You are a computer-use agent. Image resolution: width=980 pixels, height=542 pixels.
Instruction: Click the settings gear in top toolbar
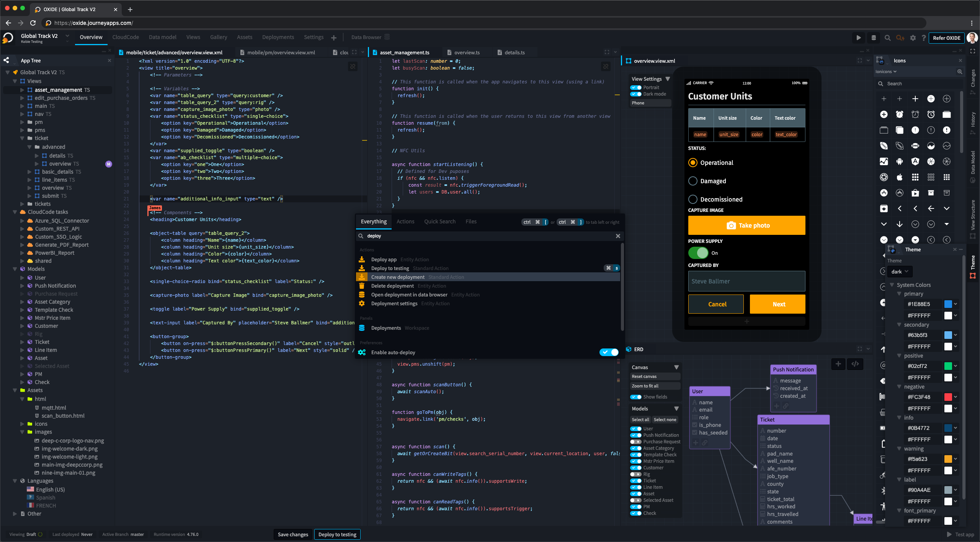click(913, 37)
